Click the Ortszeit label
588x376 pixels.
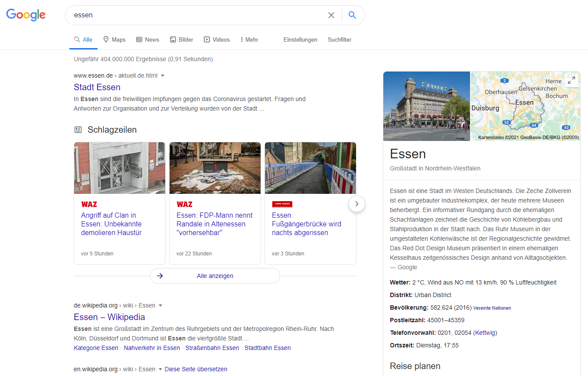pyautogui.click(x=402, y=345)
